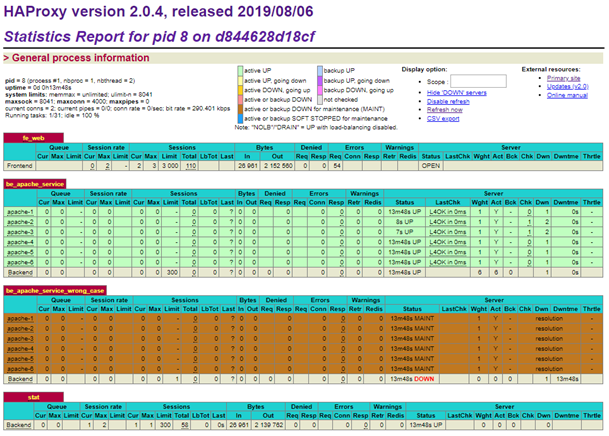Click the stat proxy title
This screenshot has width=609, height=436.
[x=33, y=397]
